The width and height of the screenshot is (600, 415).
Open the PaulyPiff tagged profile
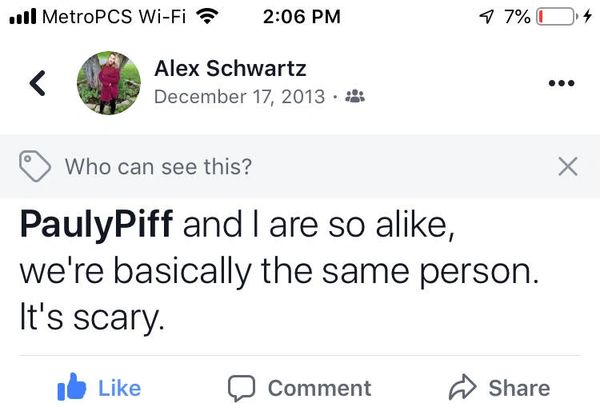point(99,226)
